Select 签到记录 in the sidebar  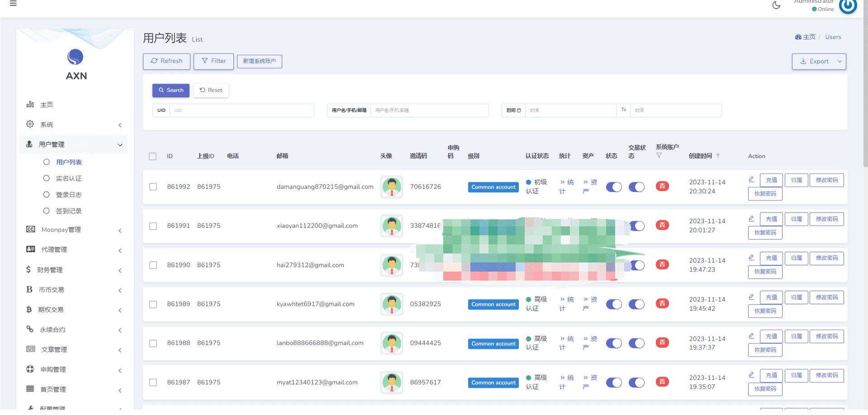pyautogui.click(x=69, y=211)
